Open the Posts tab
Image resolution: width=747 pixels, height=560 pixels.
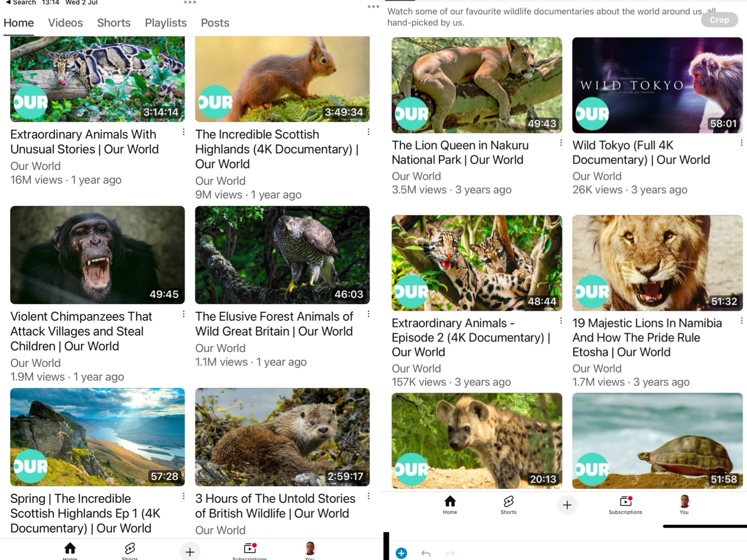click(x=215, y=23)
